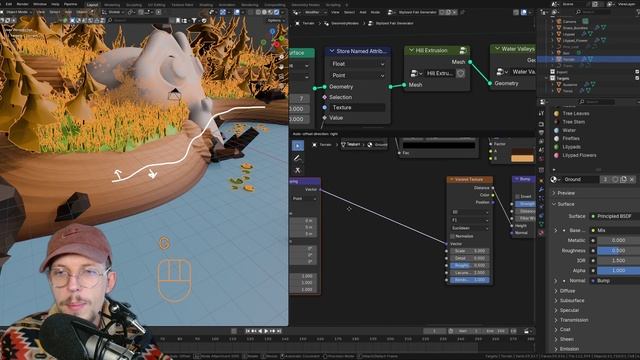
Task: Open the viewport Options dropdown
Action: (x=276, y=20)
